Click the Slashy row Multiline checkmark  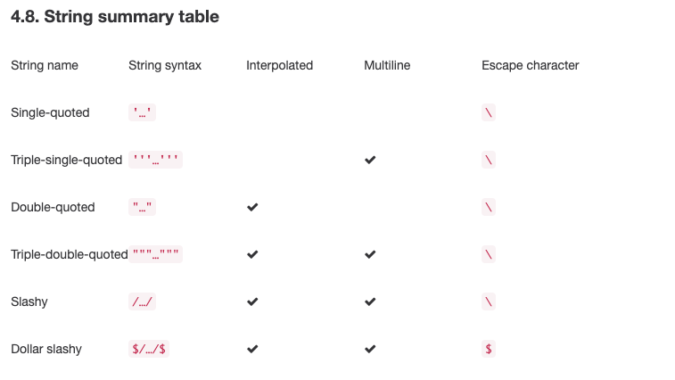[370, 302]
